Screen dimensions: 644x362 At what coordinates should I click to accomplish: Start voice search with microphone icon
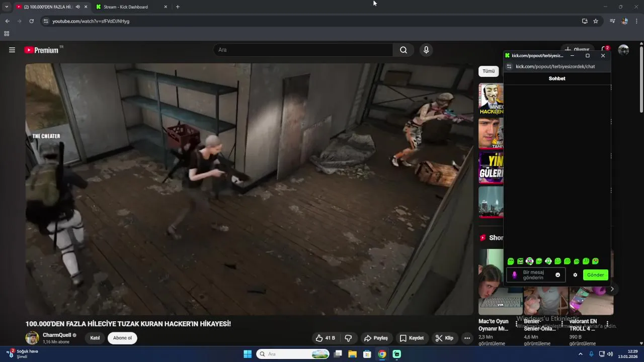(x=426, y=50)
